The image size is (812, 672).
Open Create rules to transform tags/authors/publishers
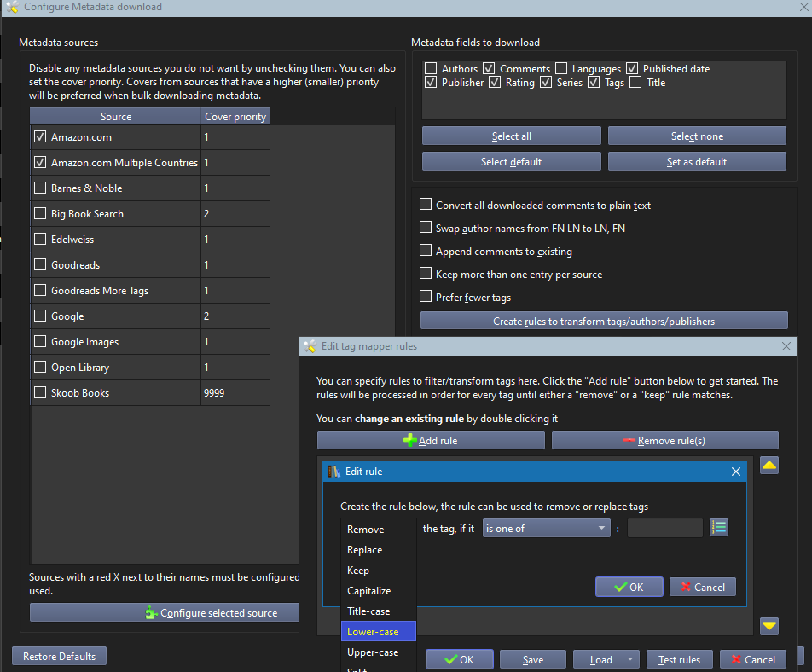point(604,321)
